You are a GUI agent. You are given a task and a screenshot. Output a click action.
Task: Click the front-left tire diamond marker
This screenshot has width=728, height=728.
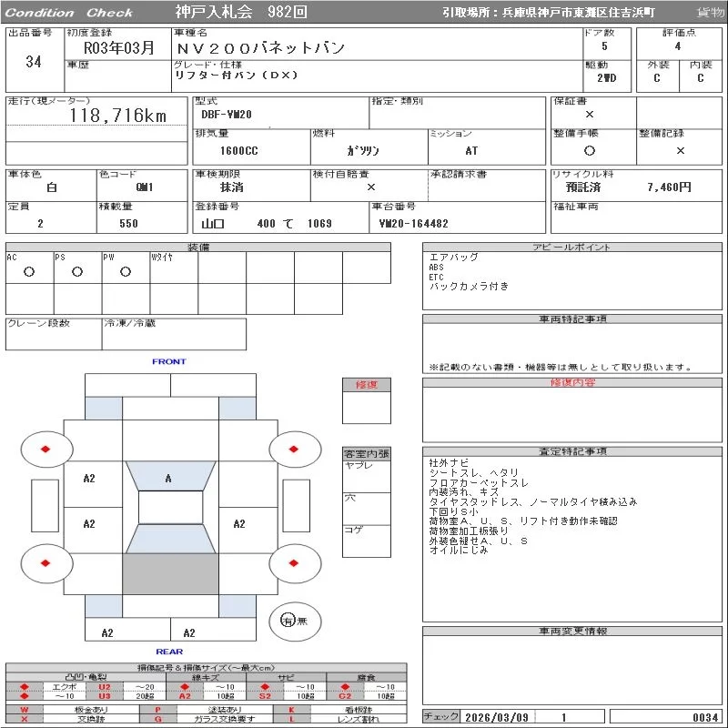click(46, 448)
